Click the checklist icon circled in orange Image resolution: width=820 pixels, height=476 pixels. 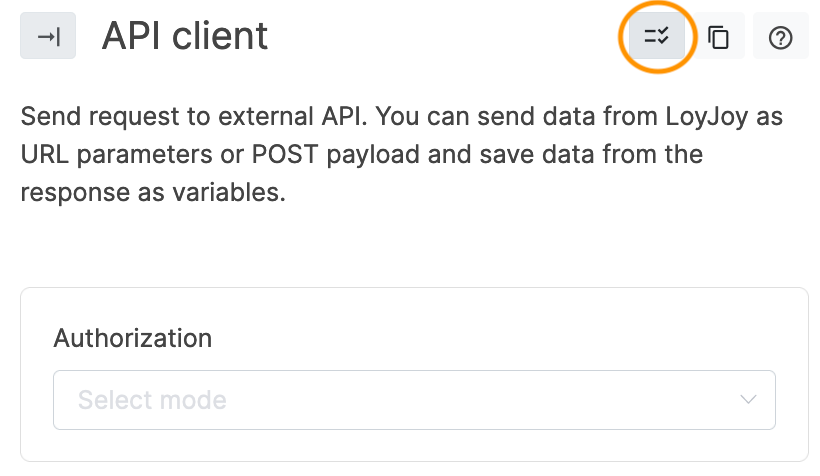[656, 37]
